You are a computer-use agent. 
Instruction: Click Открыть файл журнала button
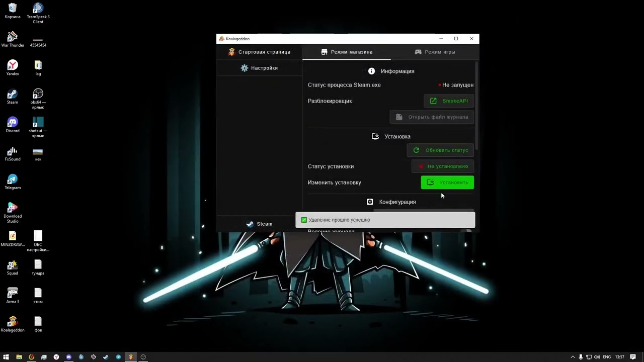point(432,117)
